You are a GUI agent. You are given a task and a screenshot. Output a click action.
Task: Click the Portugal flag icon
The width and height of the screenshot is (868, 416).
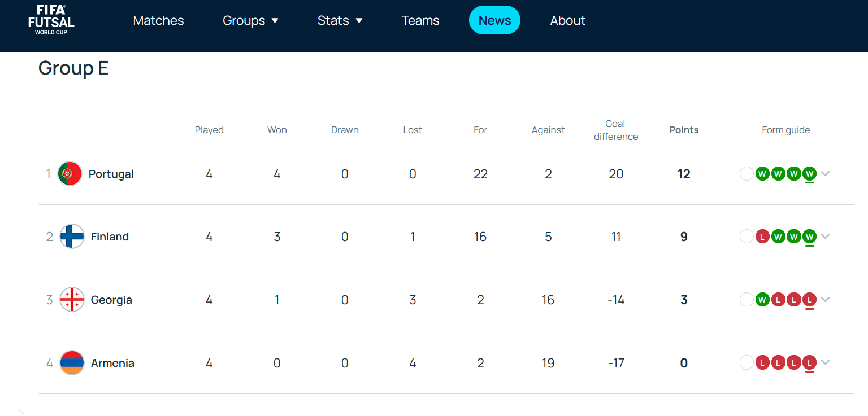coord(70,174)
